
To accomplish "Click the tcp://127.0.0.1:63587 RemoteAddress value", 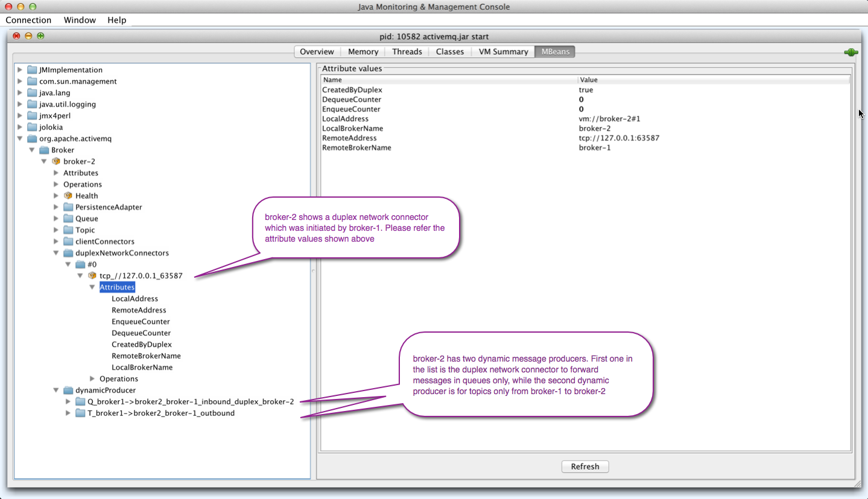I will 619,138.
